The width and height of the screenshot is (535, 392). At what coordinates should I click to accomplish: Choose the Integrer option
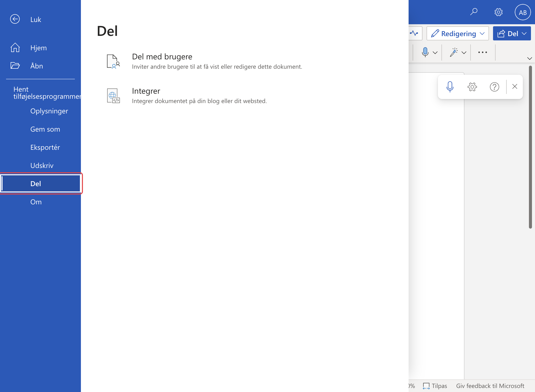(x=146, y=91)
